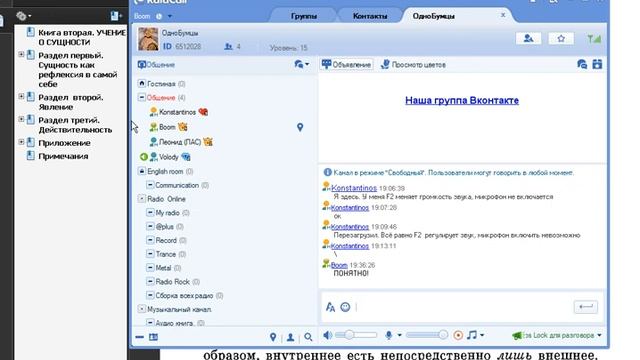Open the microphone options dropdown arrow
The image size is (640, 360).
(399, 335)
